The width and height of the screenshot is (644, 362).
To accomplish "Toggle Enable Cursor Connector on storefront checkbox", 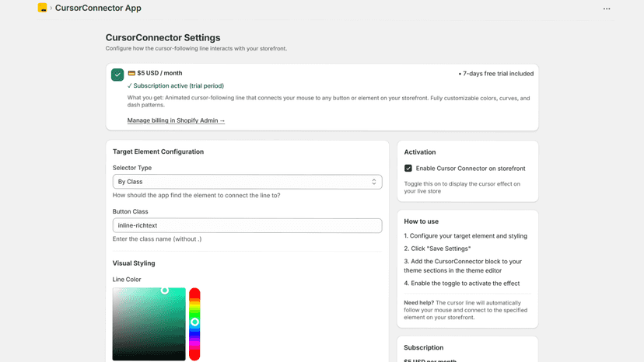I will click(x=408, y=169).
